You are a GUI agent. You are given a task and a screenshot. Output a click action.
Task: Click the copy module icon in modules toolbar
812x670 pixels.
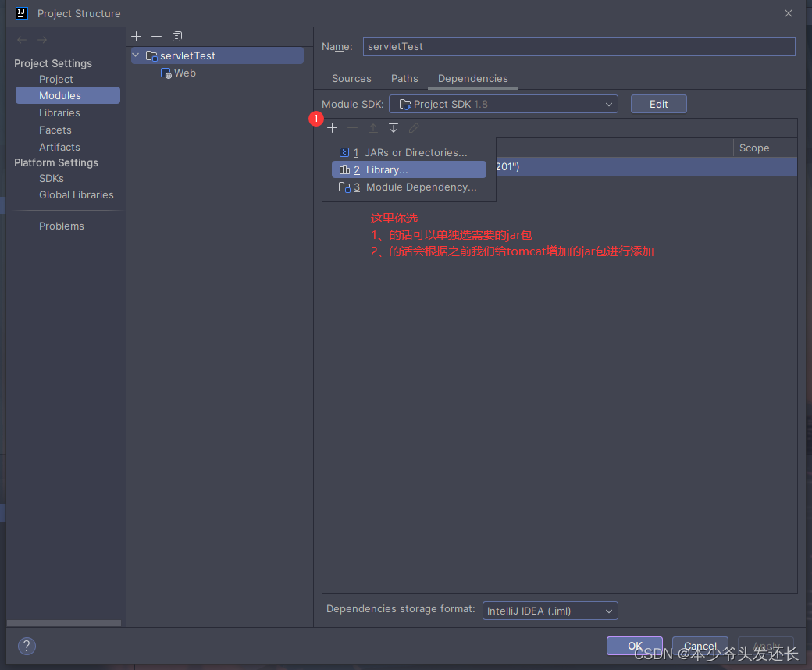point(177,36)
